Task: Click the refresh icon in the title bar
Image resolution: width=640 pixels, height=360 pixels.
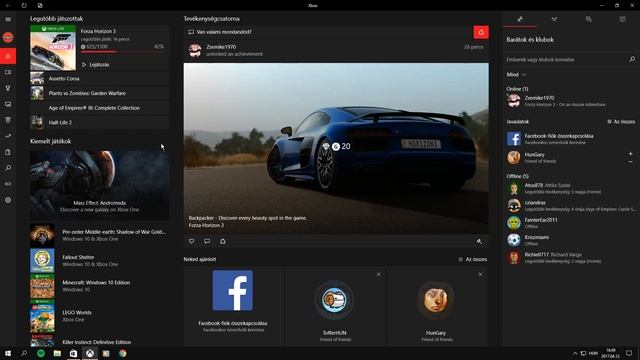Action: click(24, 5)
